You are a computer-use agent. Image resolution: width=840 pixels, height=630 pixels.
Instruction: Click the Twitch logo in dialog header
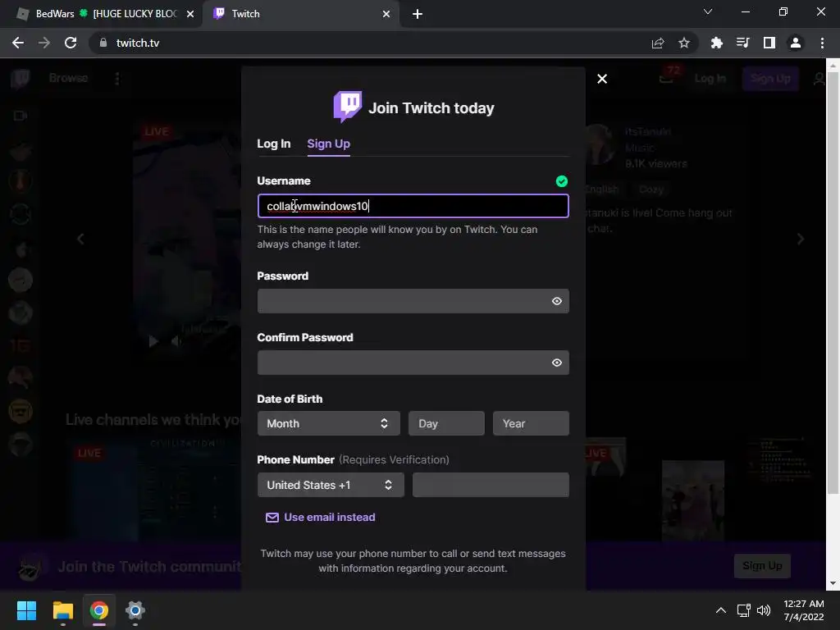[348, 107]
